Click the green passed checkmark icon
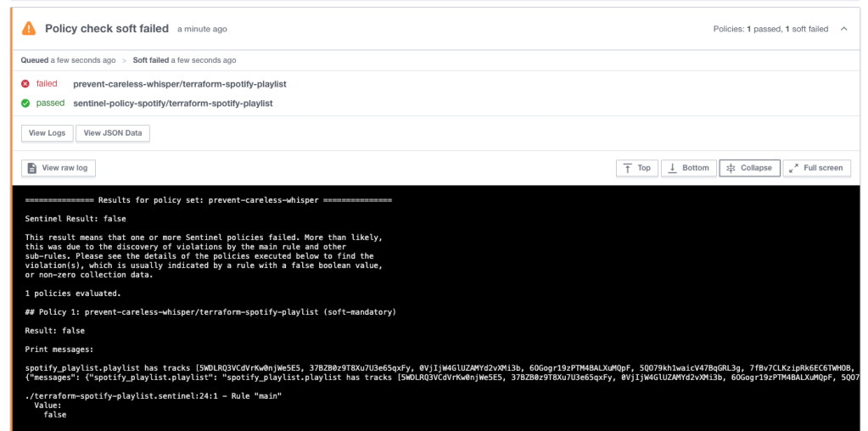 point(25,104)
